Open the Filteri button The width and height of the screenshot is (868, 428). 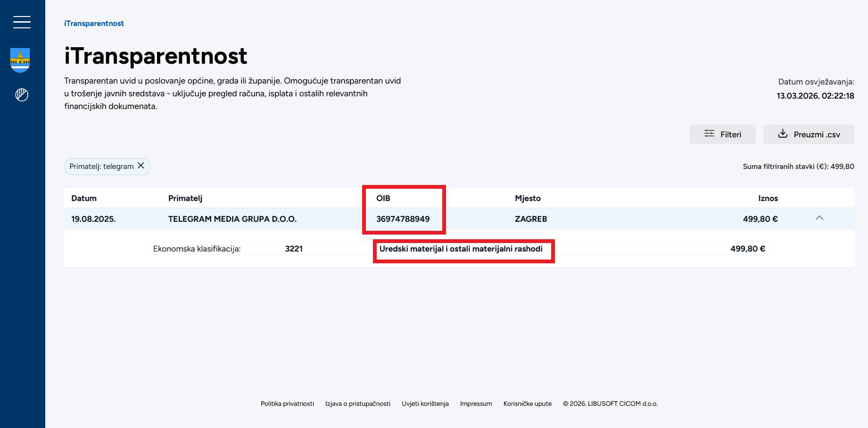(722, 134)
